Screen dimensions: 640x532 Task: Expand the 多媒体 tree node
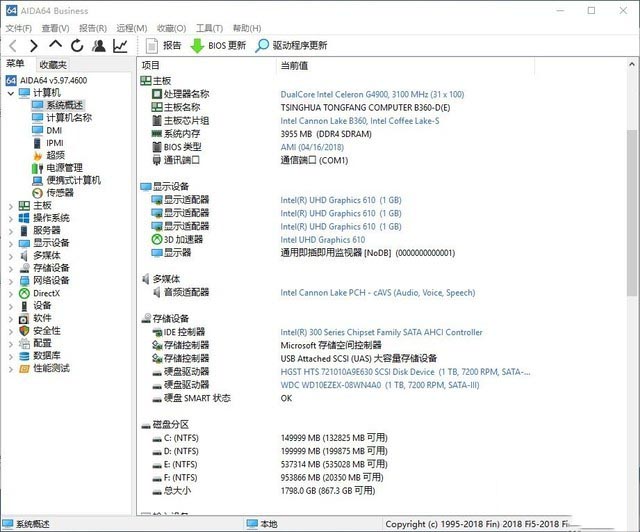[11, 256]
